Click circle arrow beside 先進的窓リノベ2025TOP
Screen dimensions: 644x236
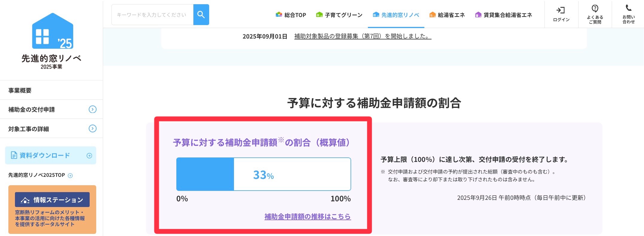pos(70,176)
